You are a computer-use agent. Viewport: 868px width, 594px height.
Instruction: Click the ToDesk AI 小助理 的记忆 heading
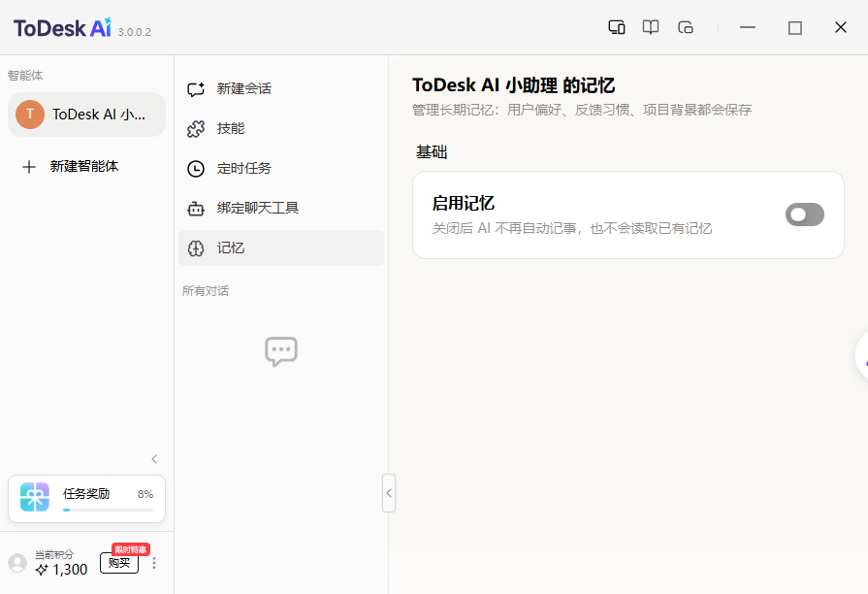(514, 85)
